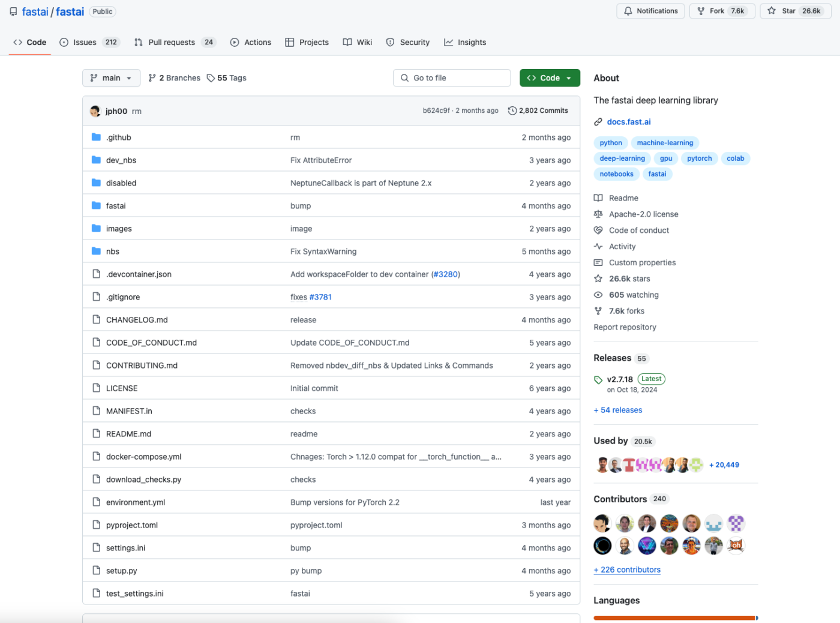
Task: Open the docker-compose.yml file
Action: tap(143, 457)
